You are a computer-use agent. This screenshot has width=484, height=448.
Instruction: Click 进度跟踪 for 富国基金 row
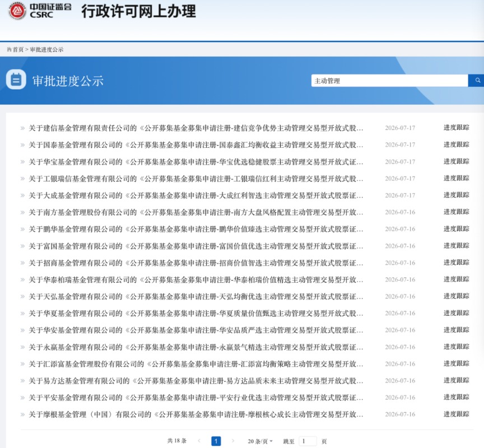pos(456,246)
